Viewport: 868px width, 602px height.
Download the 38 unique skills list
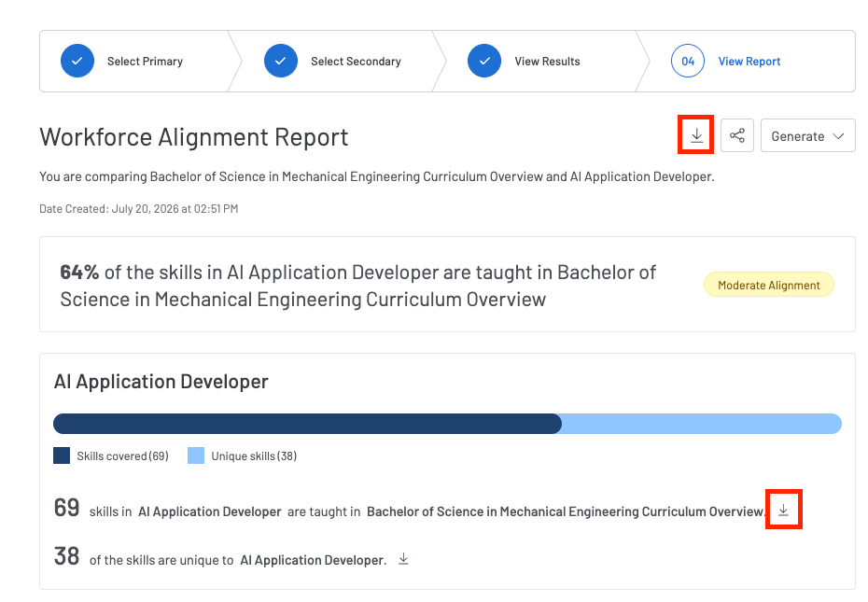(403, 559)
